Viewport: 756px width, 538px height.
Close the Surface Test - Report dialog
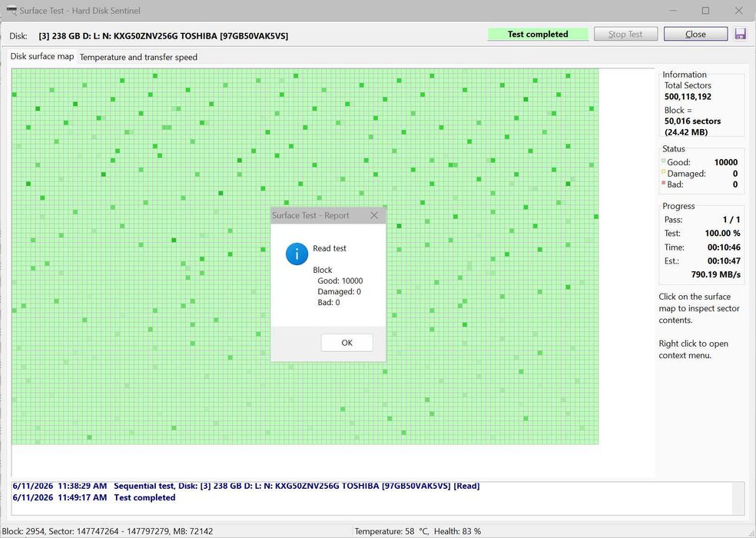coord(374,215)
